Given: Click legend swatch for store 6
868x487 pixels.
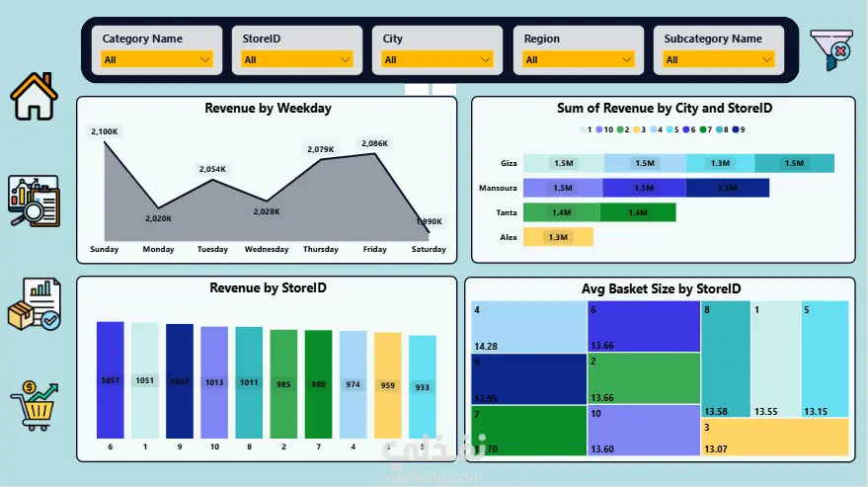Looking at the screenshot, I should coord(686,129).
